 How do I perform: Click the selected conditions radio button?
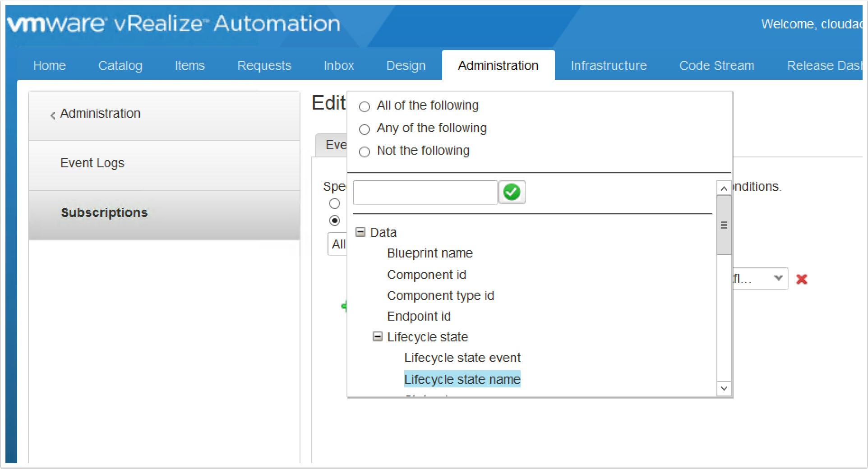tap(335, 221)
